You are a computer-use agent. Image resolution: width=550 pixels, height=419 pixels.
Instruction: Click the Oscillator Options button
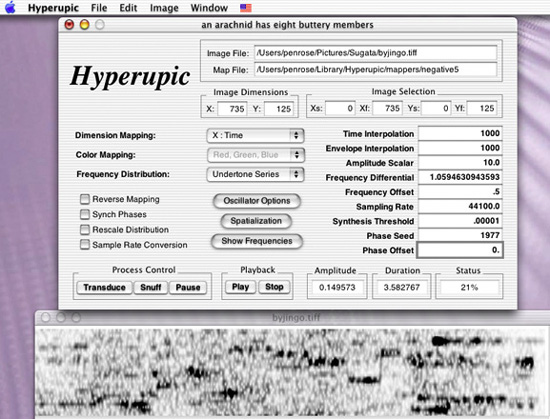pos(257,201)
